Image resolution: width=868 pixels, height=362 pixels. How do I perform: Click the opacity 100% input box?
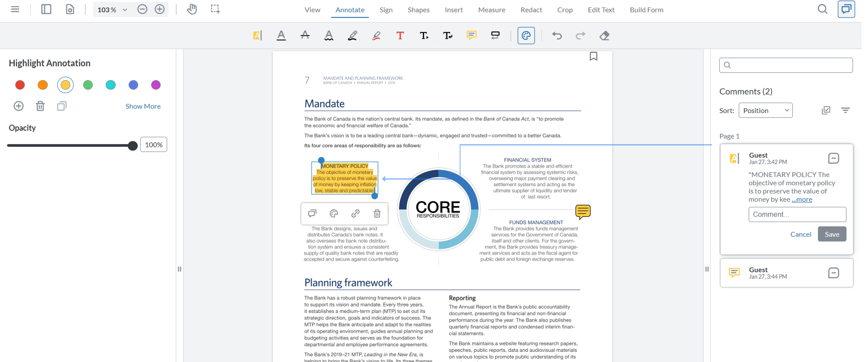click(x=154, y=145)
